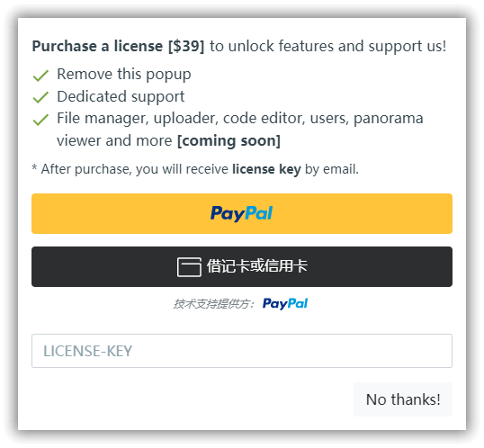Click the checkmark beside File manager line
The width and height of the screenshot is (484, 448).
[x=40, y=120]
